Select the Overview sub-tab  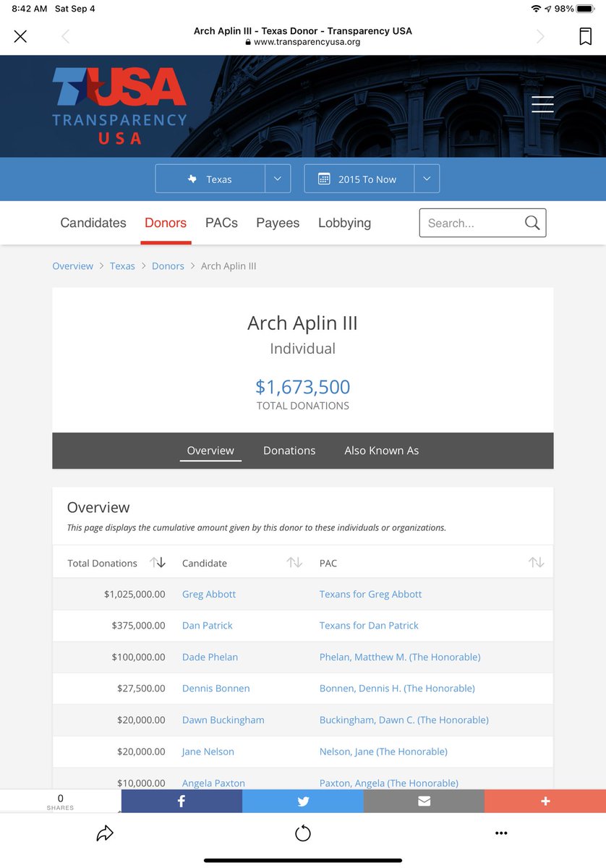(210, 451)
